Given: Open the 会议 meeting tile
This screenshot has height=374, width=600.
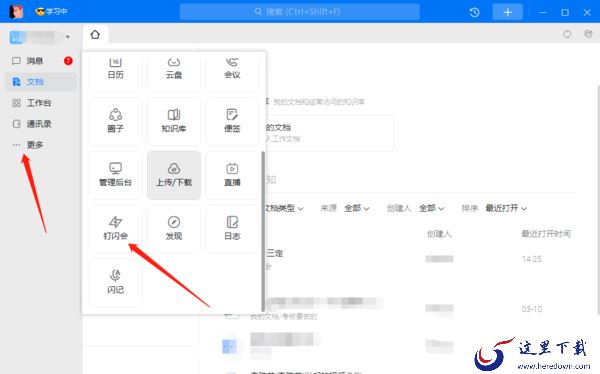Looking at the screenshot, I should click(x=232, y=71).
